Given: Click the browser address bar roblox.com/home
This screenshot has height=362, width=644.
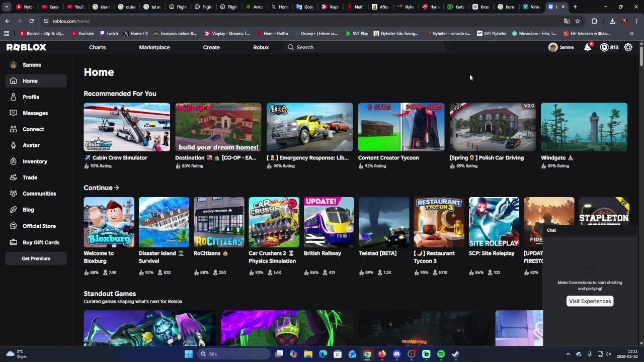Looking at the screenshot, I should click(302, 21).
